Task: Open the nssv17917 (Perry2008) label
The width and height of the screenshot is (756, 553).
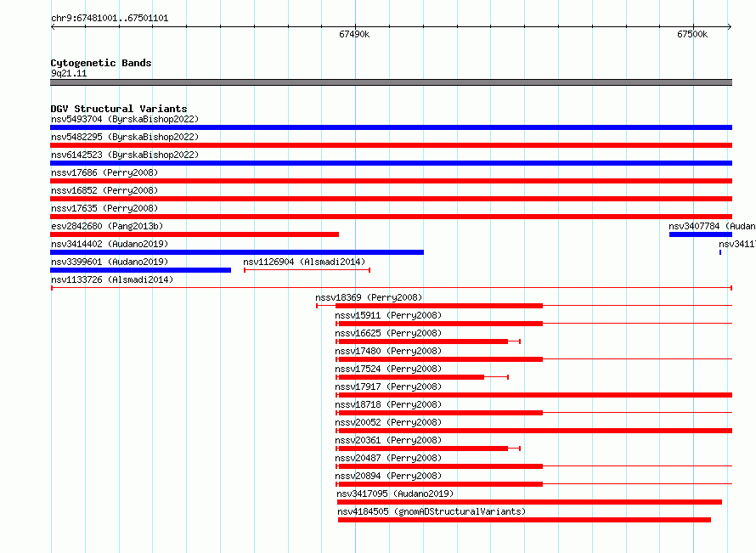Action: (388, 387)
